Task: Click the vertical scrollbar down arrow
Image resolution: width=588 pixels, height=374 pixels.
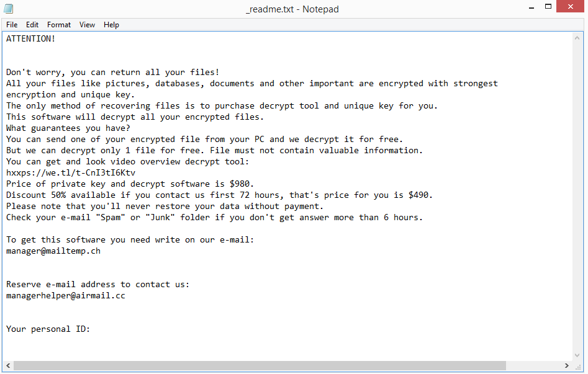Action: pyautogui.click(x=577, y=355)
